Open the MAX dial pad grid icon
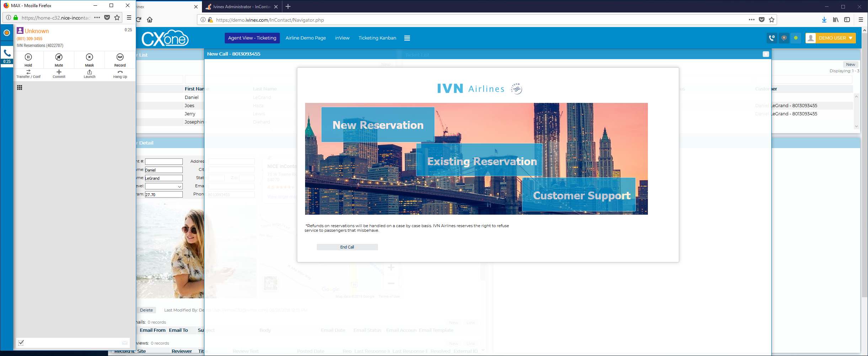The image size is (868, 356). pos(20,88)
